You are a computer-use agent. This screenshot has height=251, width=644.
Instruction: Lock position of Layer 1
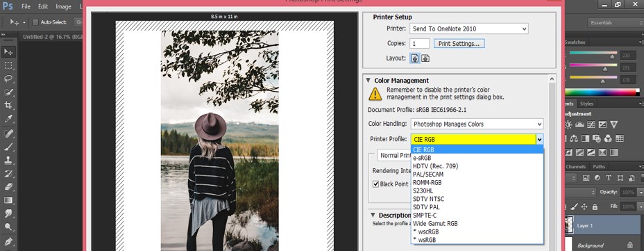pos(584,207)
